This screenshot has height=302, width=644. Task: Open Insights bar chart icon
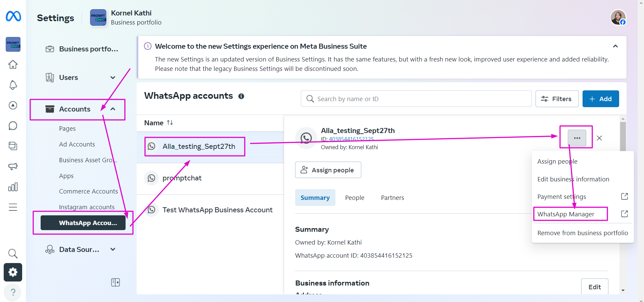click(13, 187)
